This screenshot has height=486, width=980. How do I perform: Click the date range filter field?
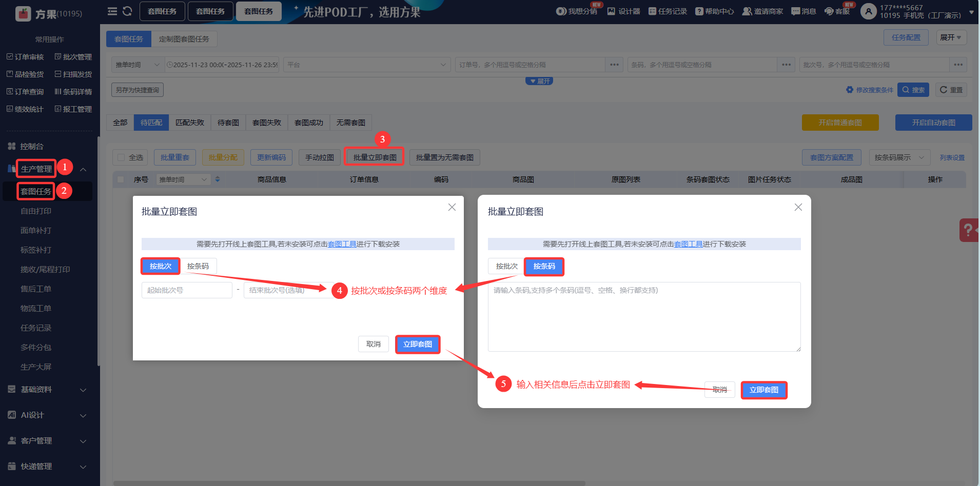(222, 65)
